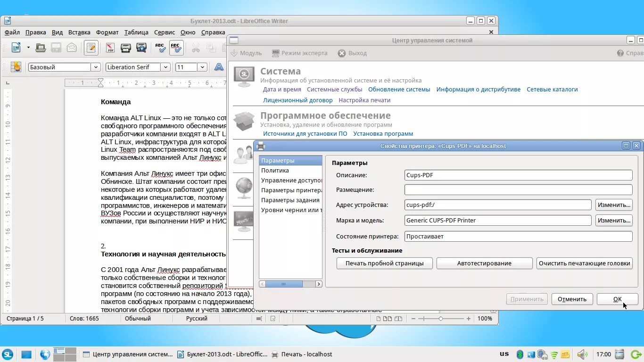The width and height of the screenshot is (644, 362).
Task: Open the Установка программ link
Action: 383,134
